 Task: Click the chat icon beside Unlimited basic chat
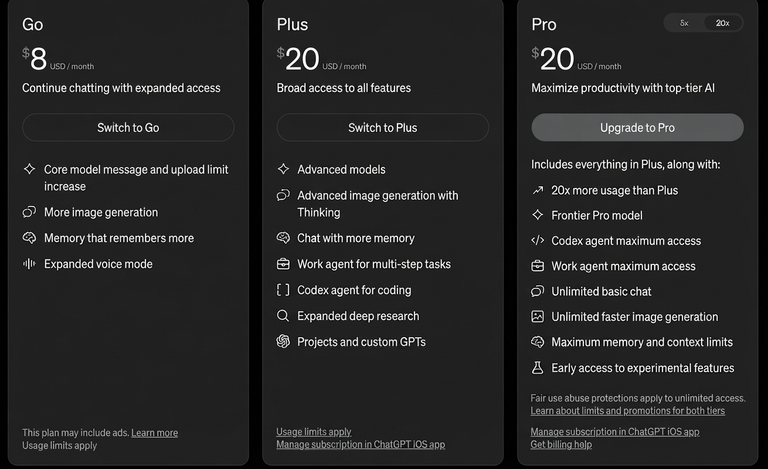pyautogui.click(x=538, y=291)
